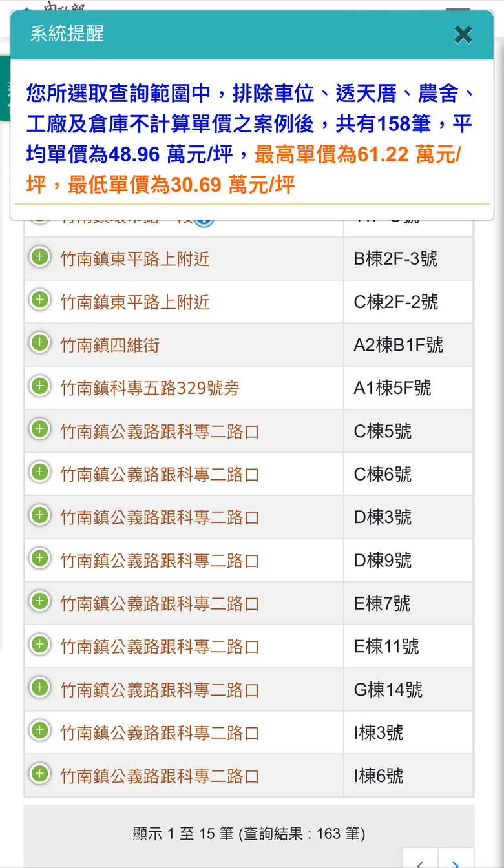Click plus icon beside C棟6號 row

(40, 472)
